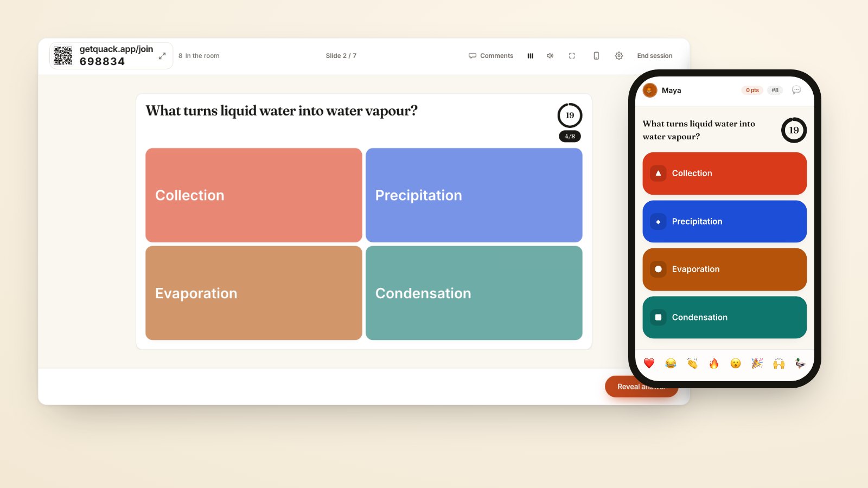Open the Comments panel
Screen dimensions: 868x488
click(491, 56)
